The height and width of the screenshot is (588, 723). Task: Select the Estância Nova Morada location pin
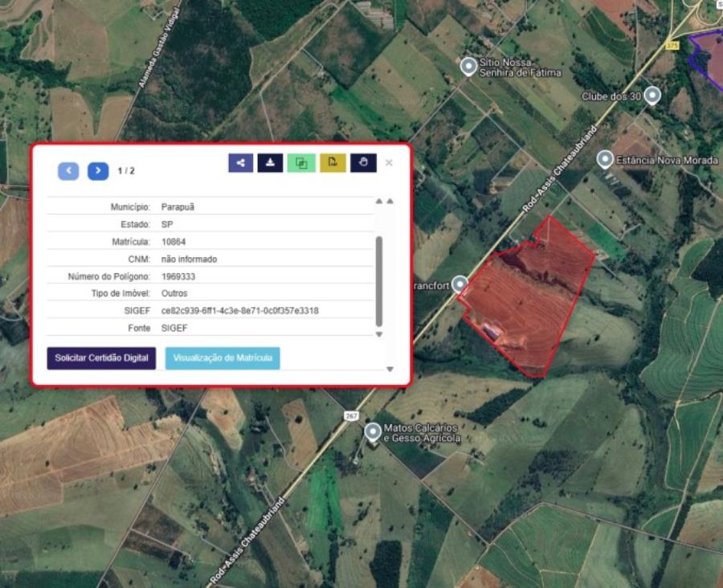point(605,160)
